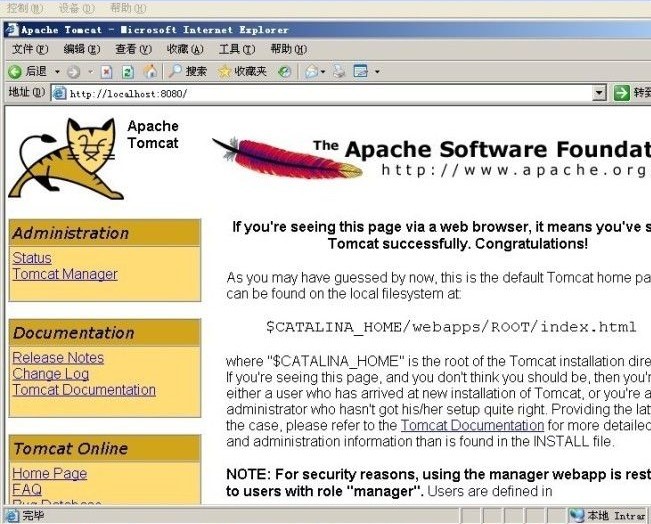Click the Stop loading icon
The height and width of the screenshot is (524, 651).
(106, 72)
